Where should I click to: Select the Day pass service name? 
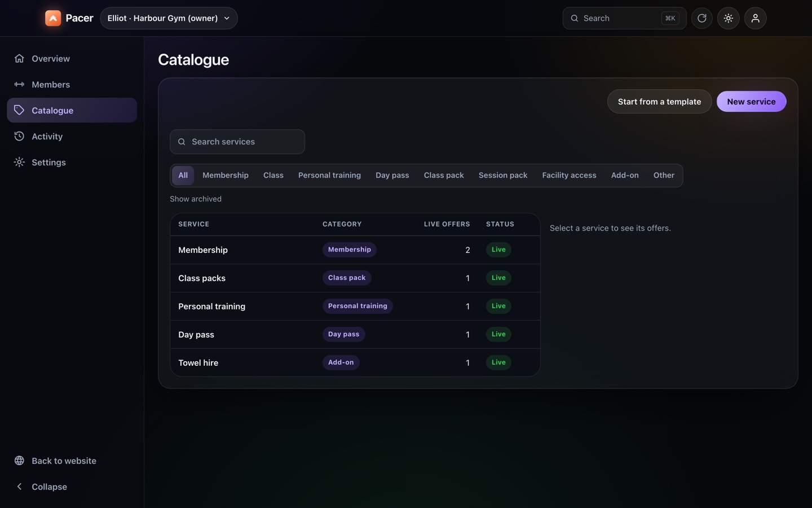[x=196, y=335]
